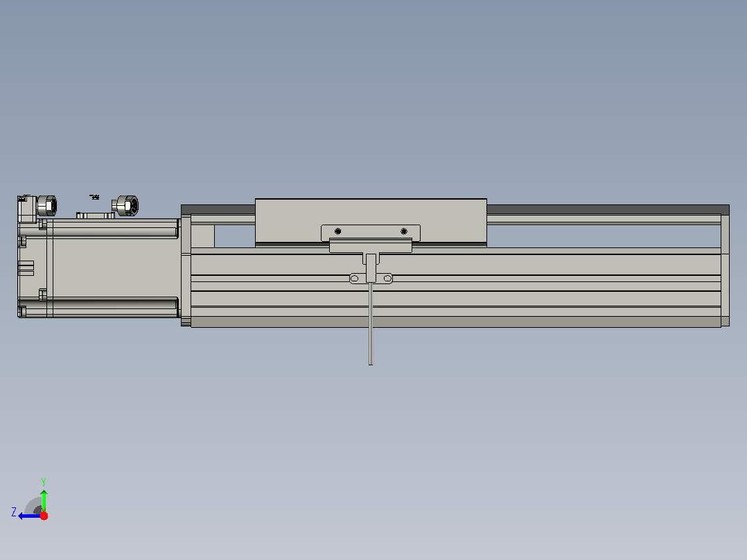
Task: Click the blue Z axis arrow on the triad
Action: pyautogui.click(x=28, y=516)
